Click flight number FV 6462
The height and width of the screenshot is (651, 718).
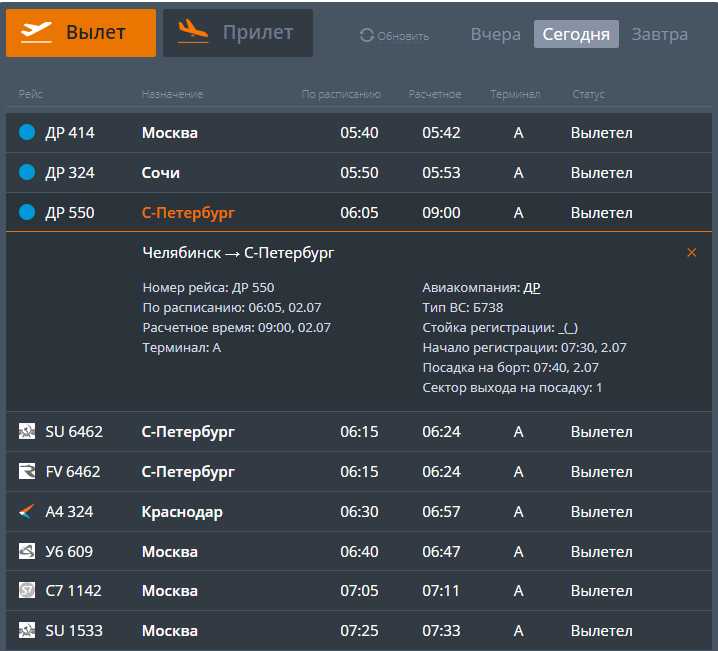point(72,472)
